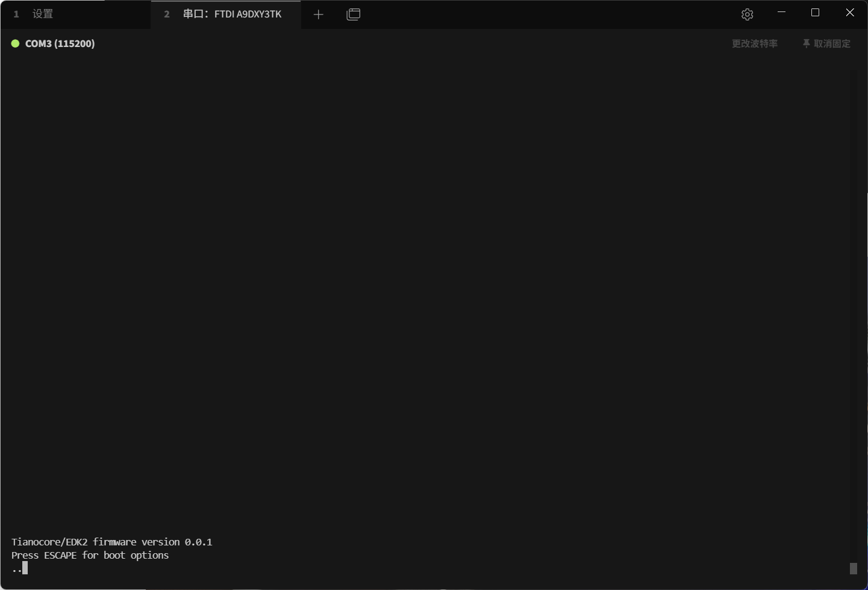Viewport: 868px width, 590px height.
Task: Click the green COM3 connection status dot
Action: coord(16,43)
